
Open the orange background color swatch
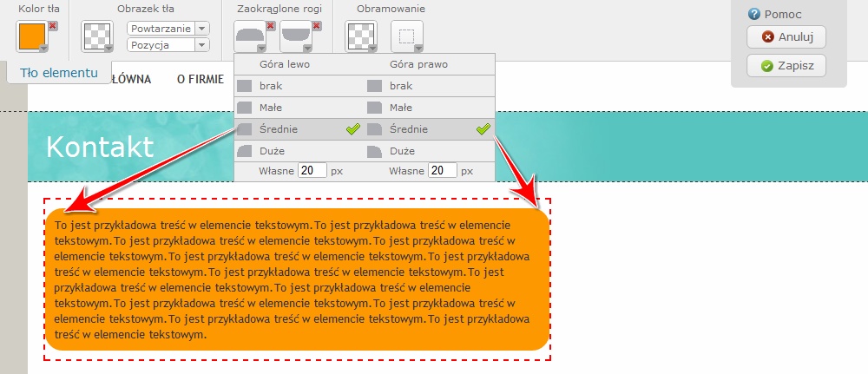point(31,36)
